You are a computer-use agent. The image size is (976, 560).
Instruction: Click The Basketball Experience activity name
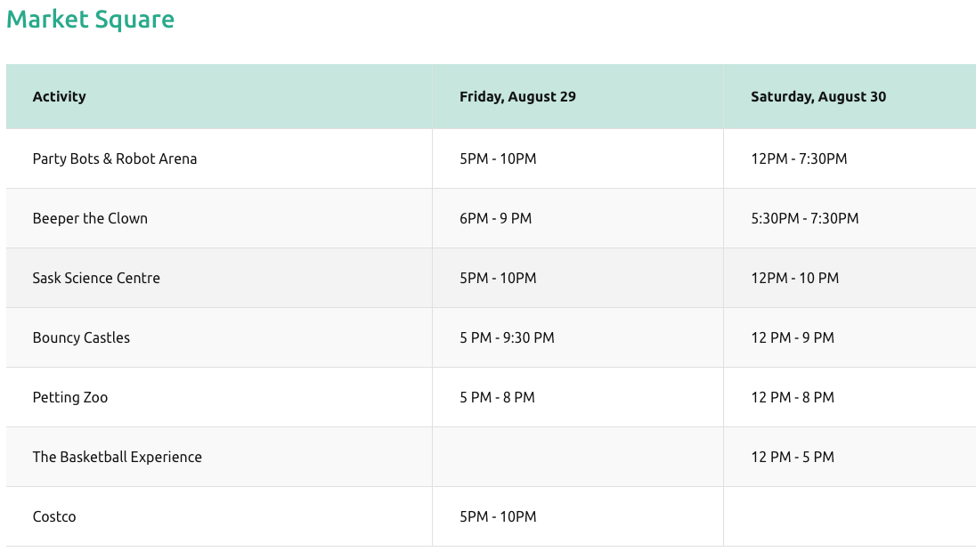(x=117, y=457)
